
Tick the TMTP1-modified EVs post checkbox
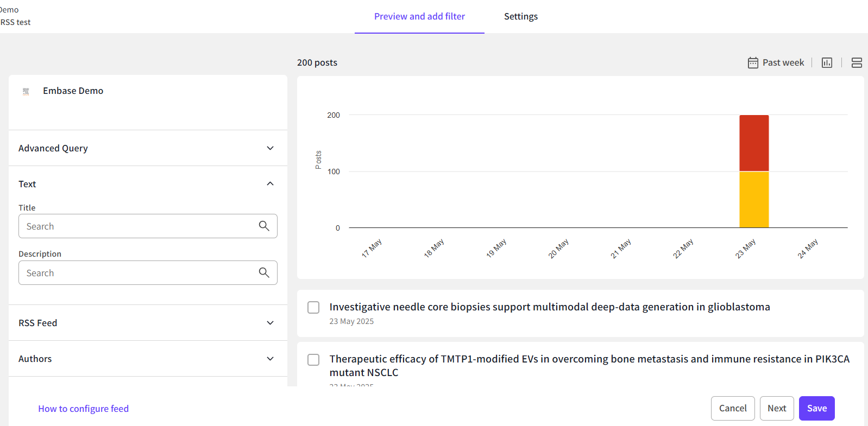313,360
